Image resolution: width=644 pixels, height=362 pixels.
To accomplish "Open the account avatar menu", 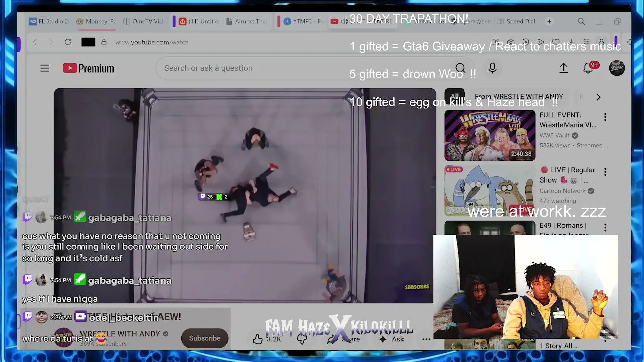I will (617, 68).
